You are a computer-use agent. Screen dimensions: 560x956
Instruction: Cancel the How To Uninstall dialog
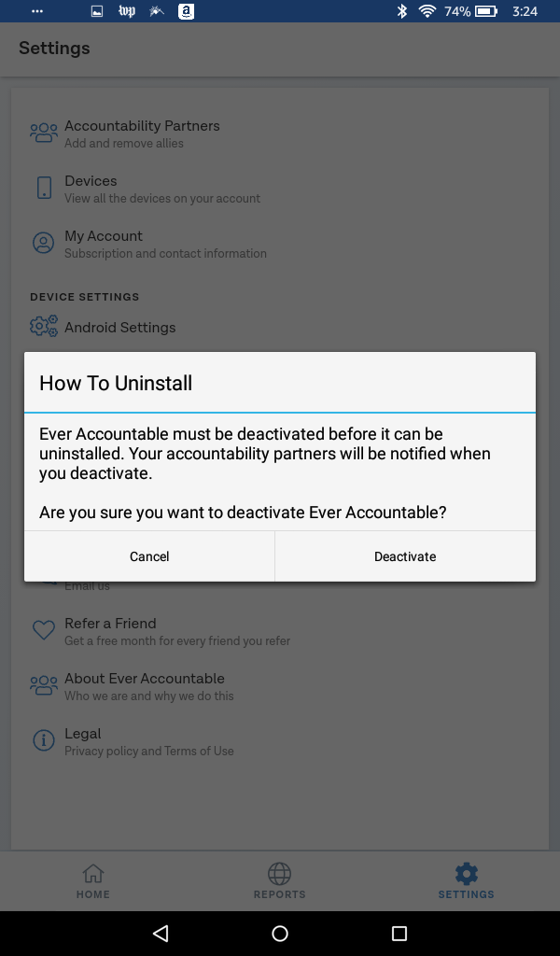coord(149,556)
